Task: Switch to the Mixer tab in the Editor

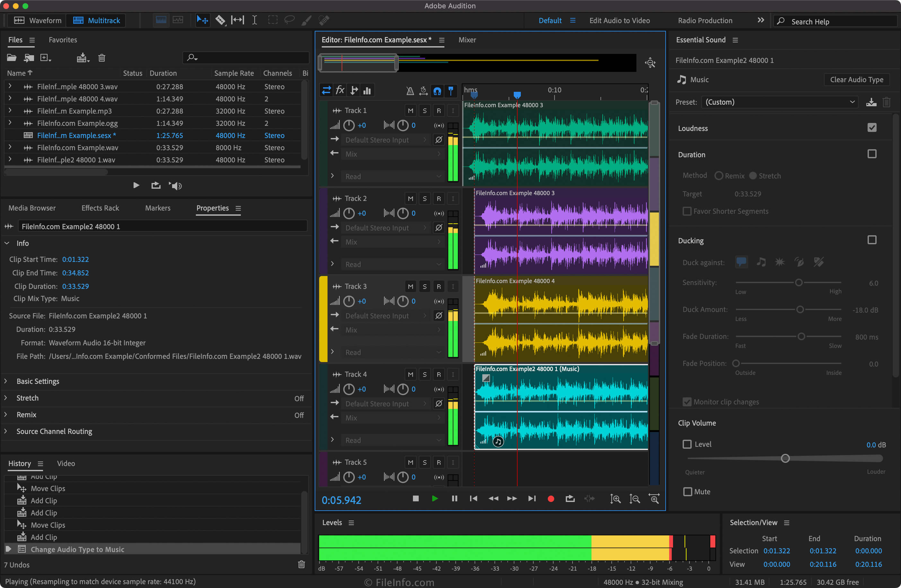Action: [468, 39]
